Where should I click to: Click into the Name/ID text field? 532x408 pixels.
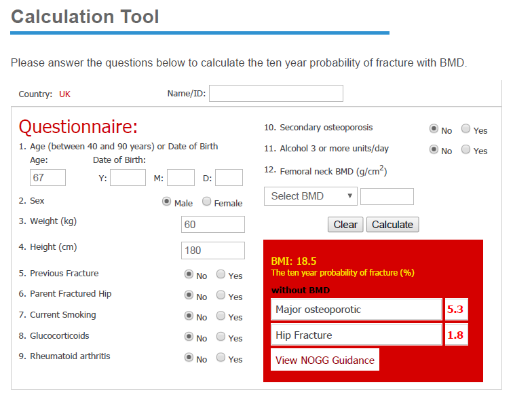click(x=275, y=94)
